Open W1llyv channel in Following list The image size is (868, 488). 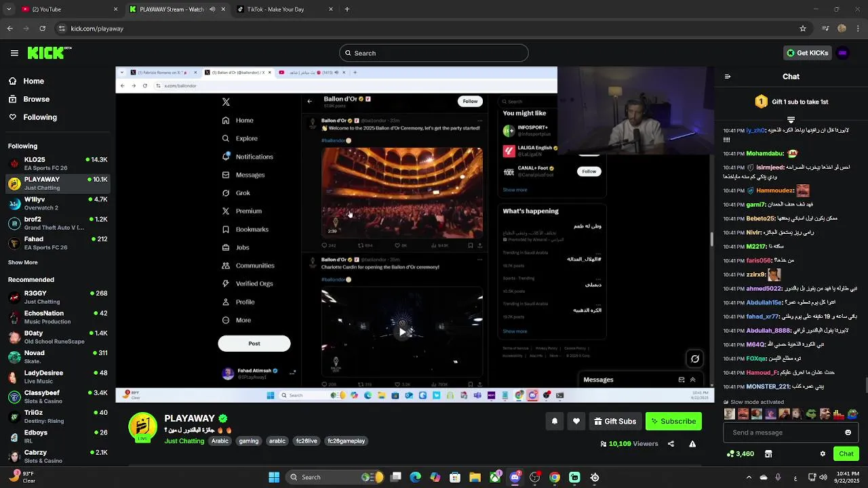pos(58,203)
